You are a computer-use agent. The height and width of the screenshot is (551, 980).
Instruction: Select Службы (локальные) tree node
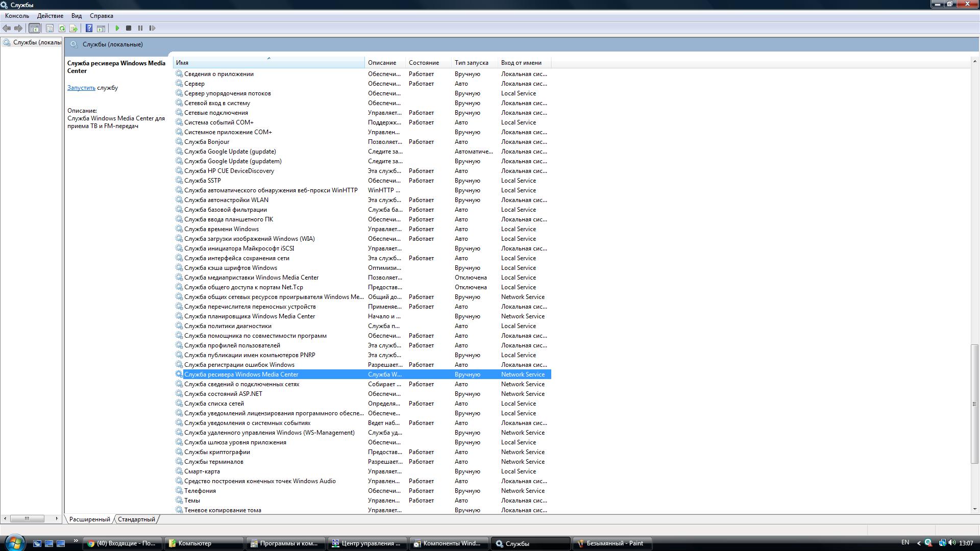tap(37, 42)
